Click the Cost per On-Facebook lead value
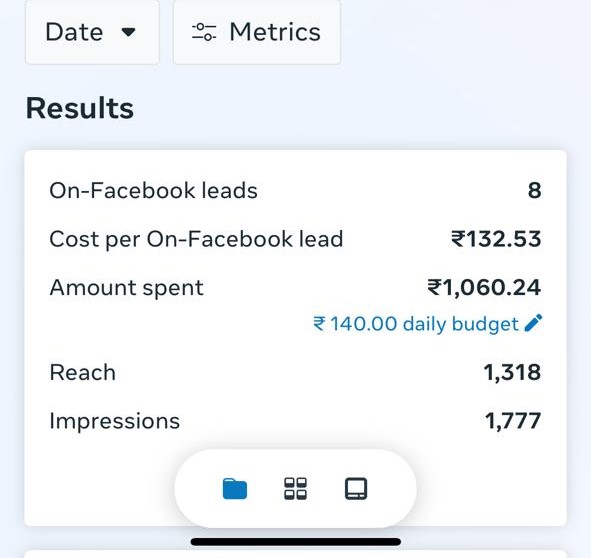Screen dimensions: 591x558 point(496,239)
